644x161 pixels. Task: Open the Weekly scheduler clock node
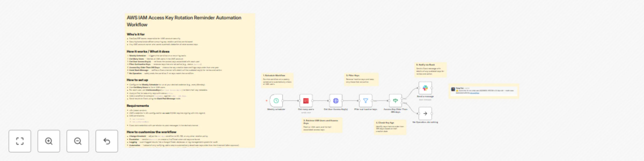click(x=276, y=101)
